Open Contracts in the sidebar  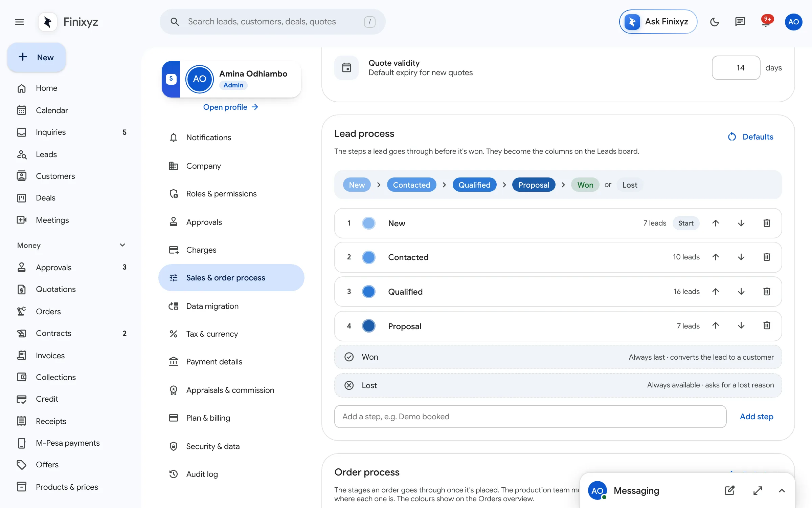(x=72, y=333)
